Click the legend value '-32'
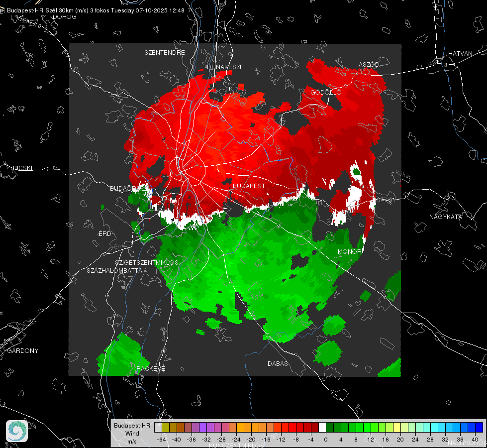 tap(206, 440)
